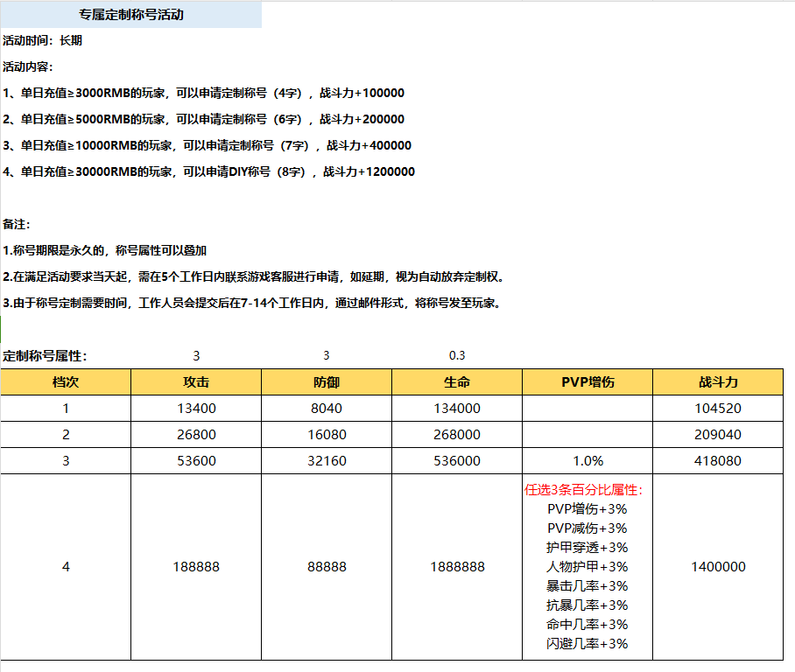Click the defense value 88888

coord(327,567)
